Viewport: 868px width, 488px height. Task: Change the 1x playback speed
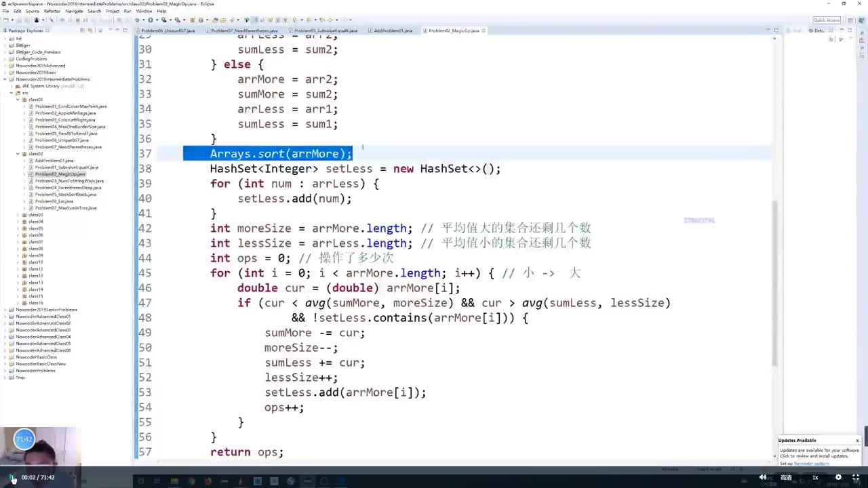[815, 477]
